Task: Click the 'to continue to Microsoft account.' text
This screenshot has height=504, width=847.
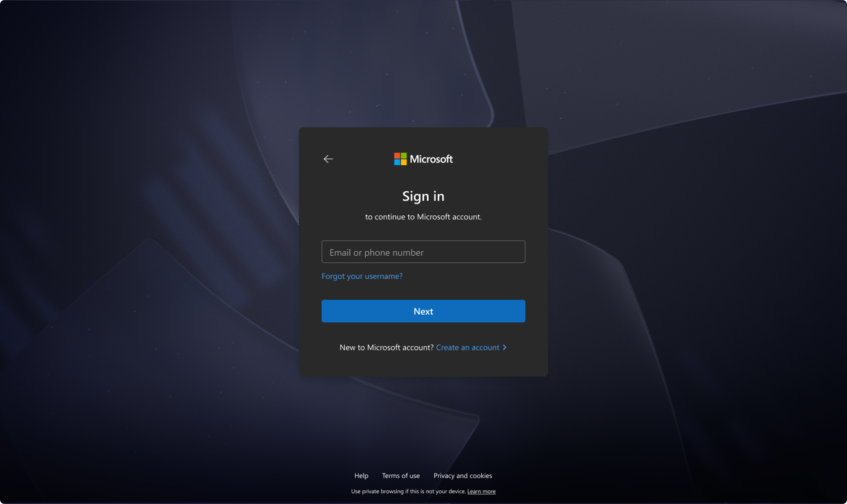Action: (423, 217)
